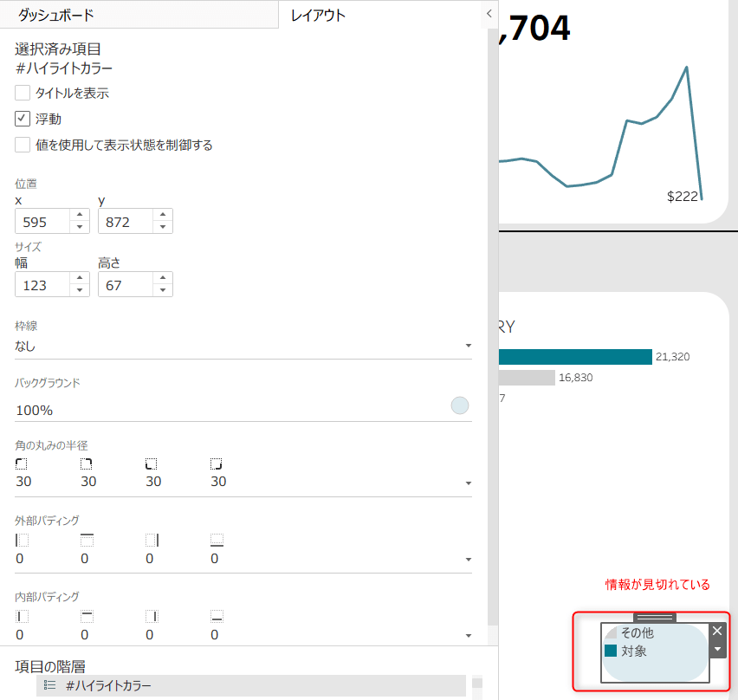Decrease the 幅 width value
Viewport: 738px width, 700px height.
click(x=80, y=290)
